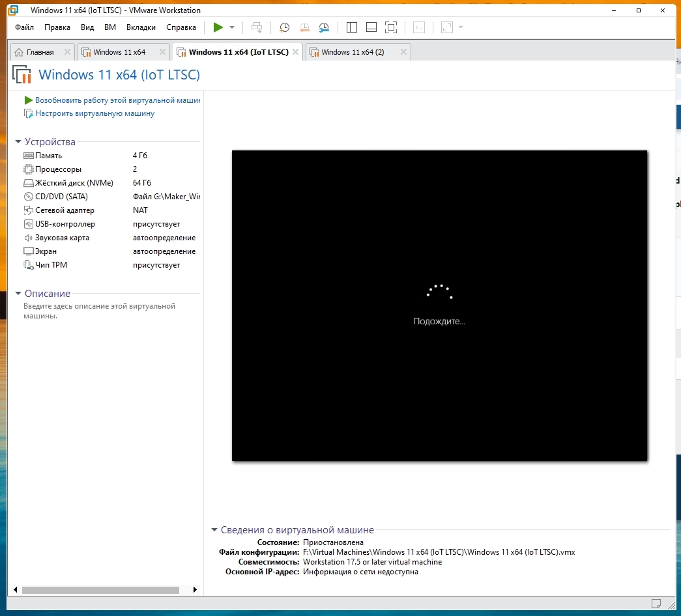The width and height of the screenshot is (681, 616).
Task: Click the Сетевой адаптер device icon
Action: click(x=28, y=210)
